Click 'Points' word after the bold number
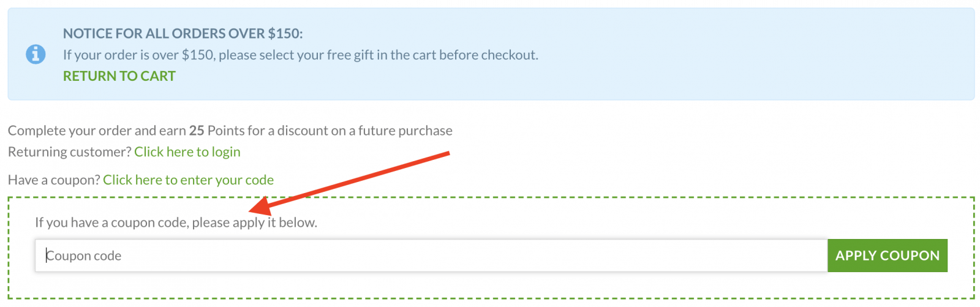The image size is (980, 307). [226, 131]
